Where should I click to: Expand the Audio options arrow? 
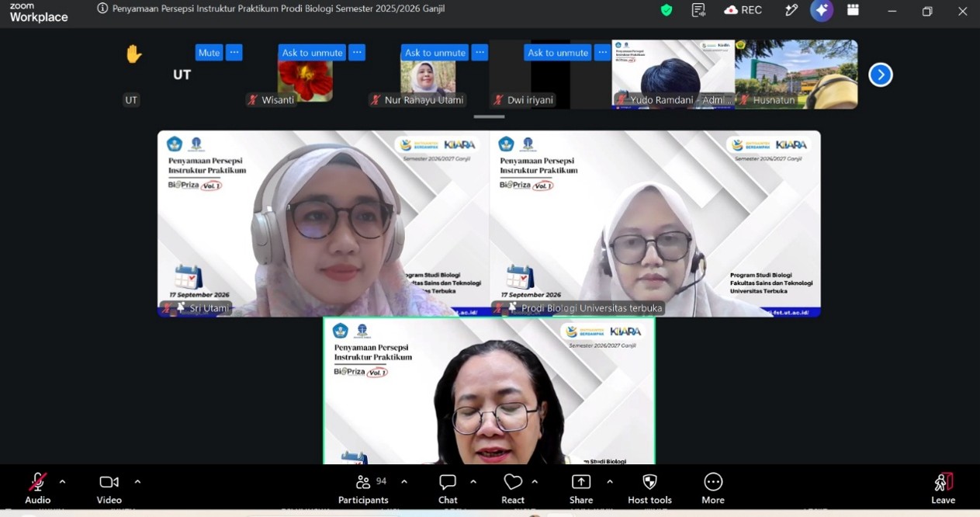tap(62, 482)
